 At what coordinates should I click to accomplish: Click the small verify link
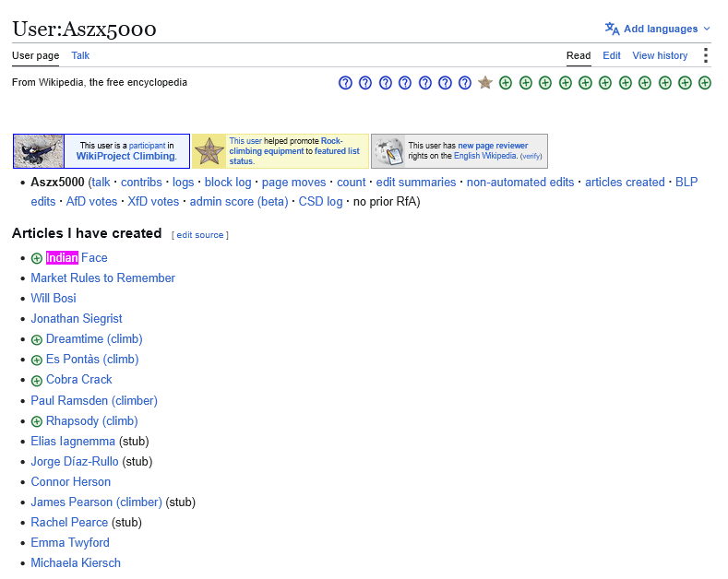pyautogui.click(x=531, y=157)
